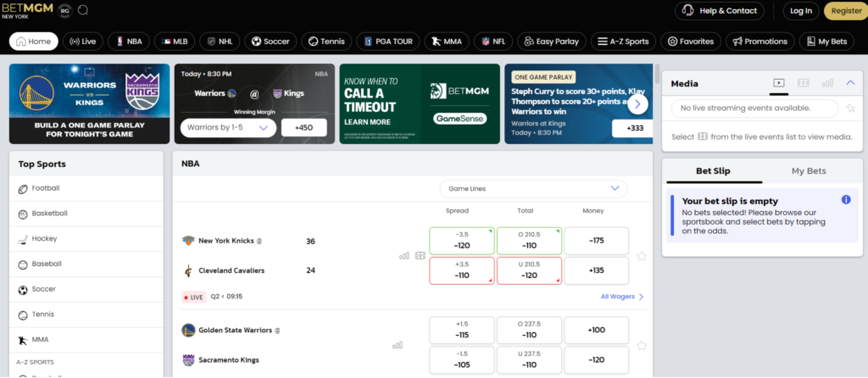Favorite the Warriors at Kings game star
Image resolution: width=868 pixels, height=378 pixels.
pos(642,345)
